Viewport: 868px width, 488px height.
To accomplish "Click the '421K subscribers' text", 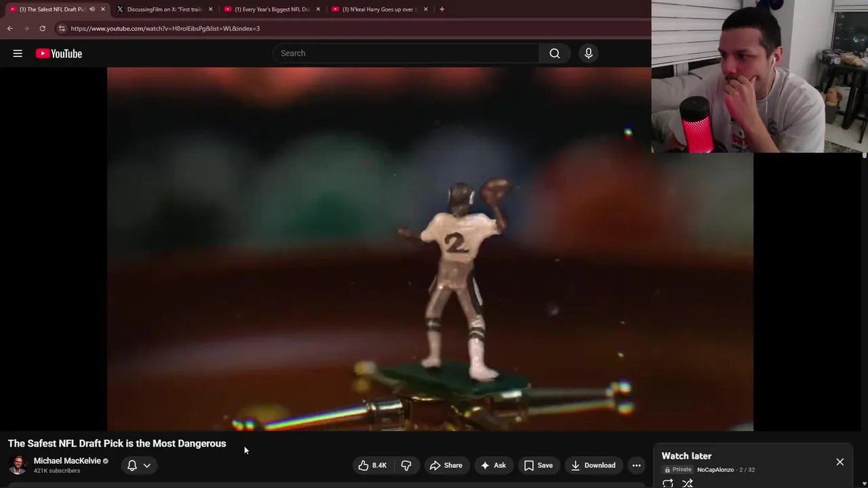I will (57, 471).
